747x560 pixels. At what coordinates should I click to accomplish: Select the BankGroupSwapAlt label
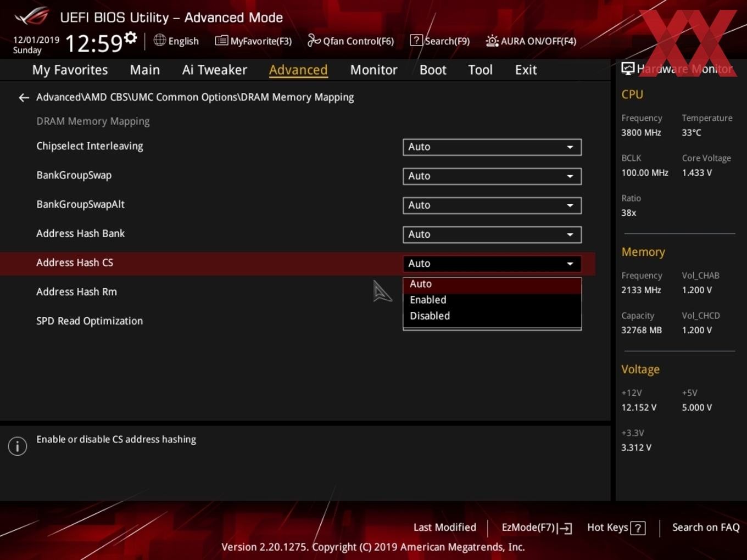80,204
